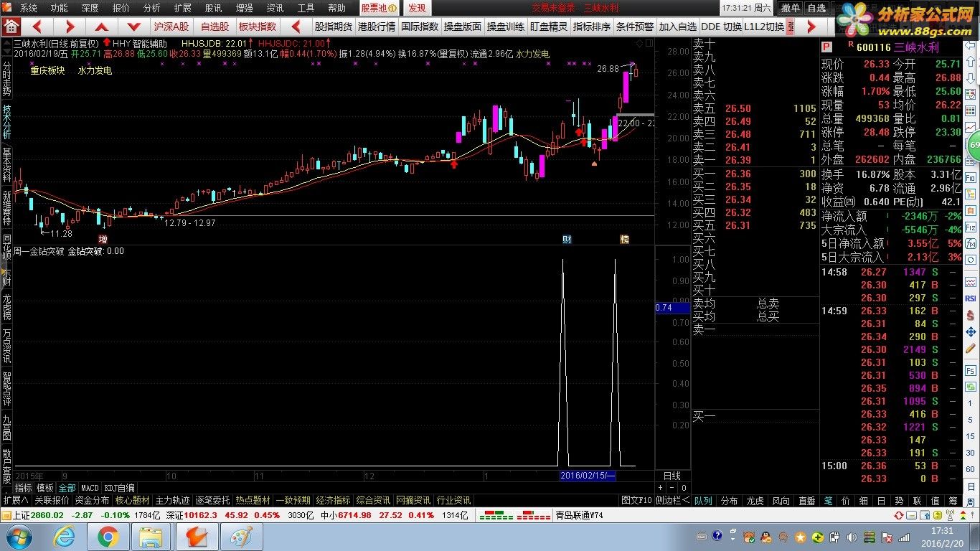Screen dimensions: 980x551
Task: Click the 自选股 toolbar button
Action: pyautogui.click(x=214, y=27)
